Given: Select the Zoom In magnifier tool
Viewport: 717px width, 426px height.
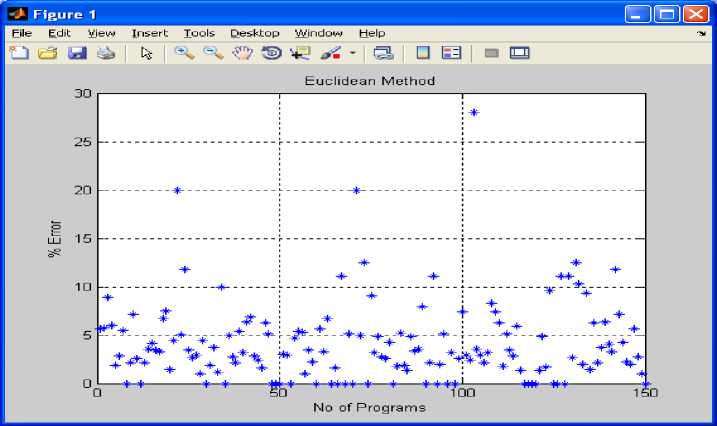Looking at the screenshot, I should pos(184,53).
